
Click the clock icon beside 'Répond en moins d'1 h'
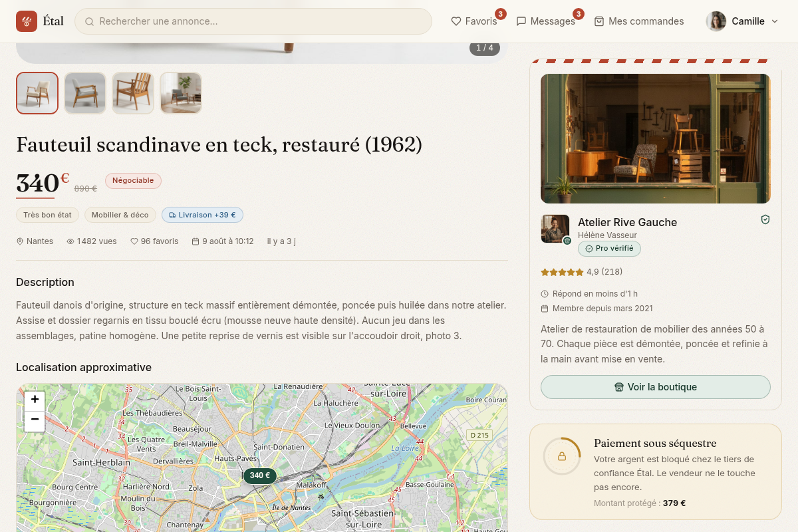545,294
